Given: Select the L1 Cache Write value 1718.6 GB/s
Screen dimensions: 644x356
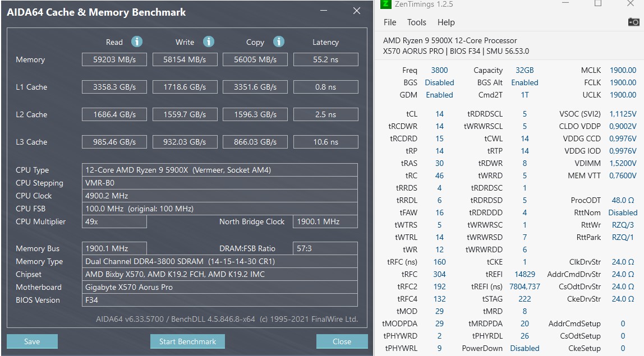Looking at the screenshot, I should click(185, 87).
